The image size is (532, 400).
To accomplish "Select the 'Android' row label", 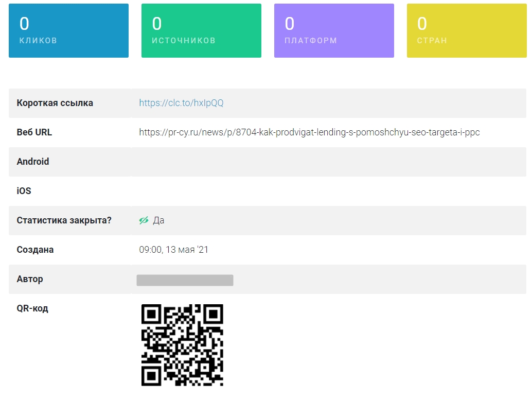I will [x=33, y=162].
